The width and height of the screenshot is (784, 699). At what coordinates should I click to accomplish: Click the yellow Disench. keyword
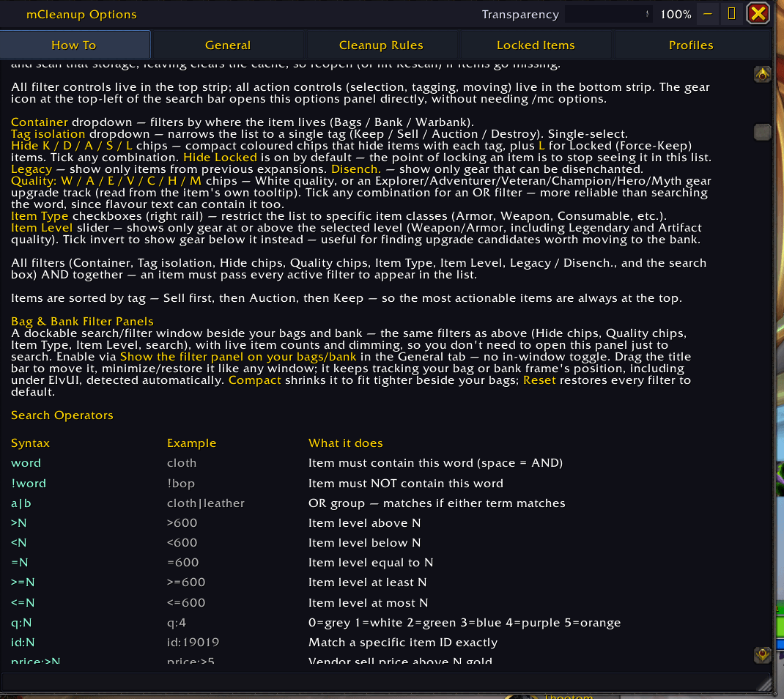pos(355,169)
